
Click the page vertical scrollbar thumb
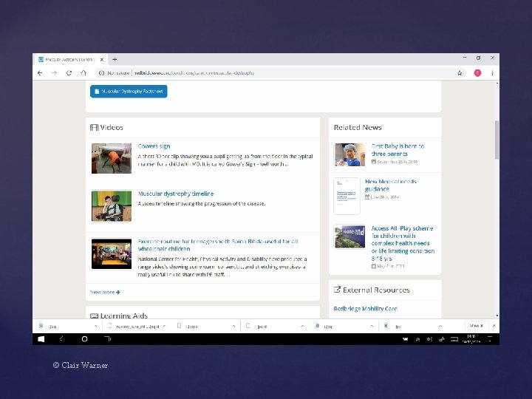[497, 140]
